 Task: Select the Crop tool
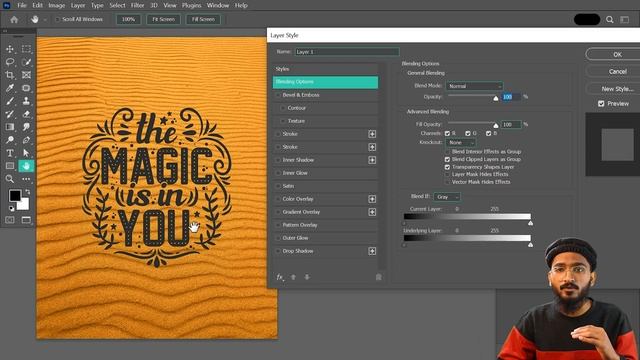pyautogui.click(x=10, y=75)
